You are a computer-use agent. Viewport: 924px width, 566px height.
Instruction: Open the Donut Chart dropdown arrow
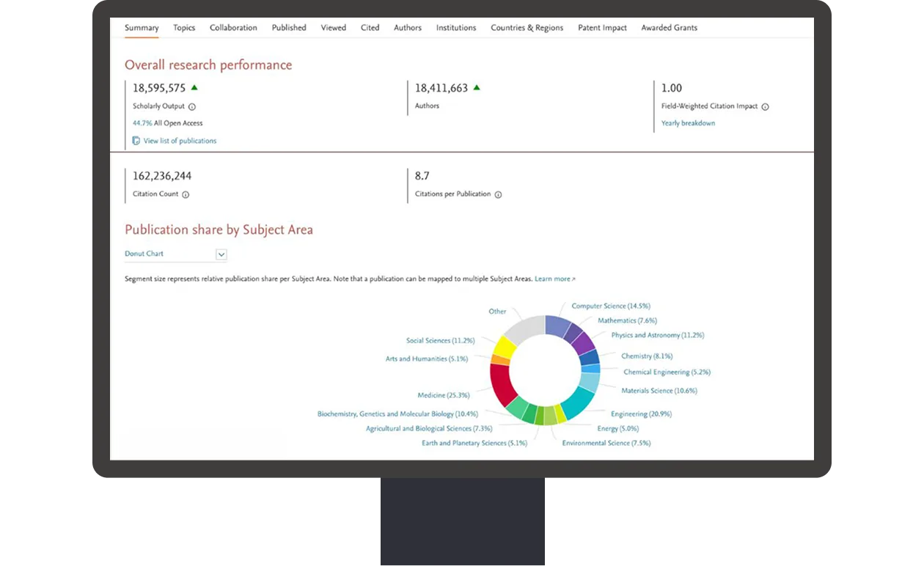tap(221, 254)
